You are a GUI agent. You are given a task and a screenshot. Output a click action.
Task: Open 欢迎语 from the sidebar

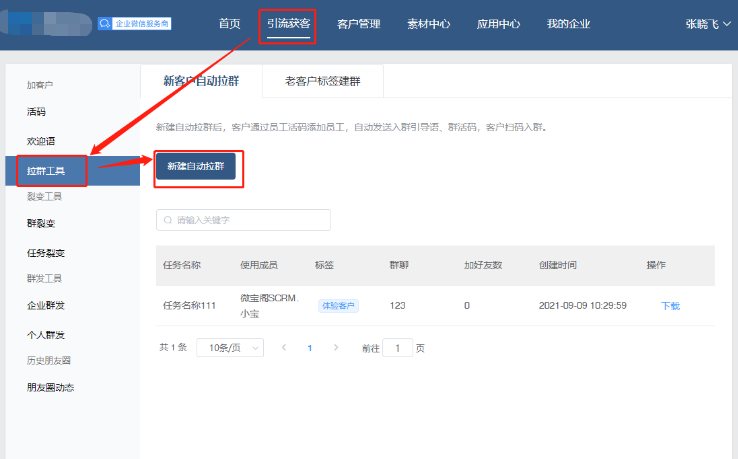click(41, 141)
